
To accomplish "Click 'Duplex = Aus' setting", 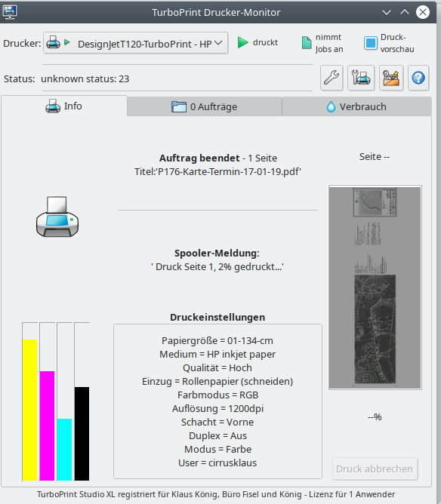I will tap(217, 435).
